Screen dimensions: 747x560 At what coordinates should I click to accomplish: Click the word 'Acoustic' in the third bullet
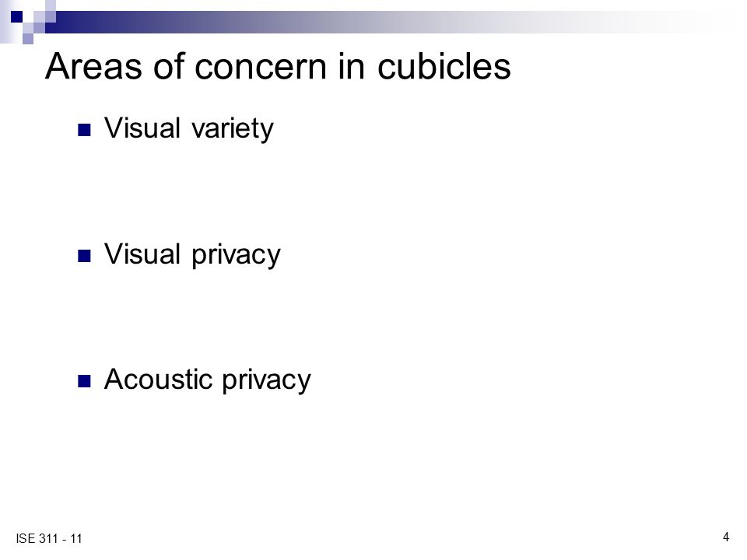coord(158,380)
